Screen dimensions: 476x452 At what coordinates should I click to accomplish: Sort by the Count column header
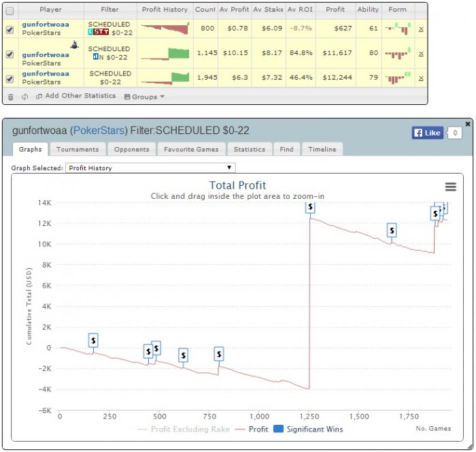pos(205,10)
